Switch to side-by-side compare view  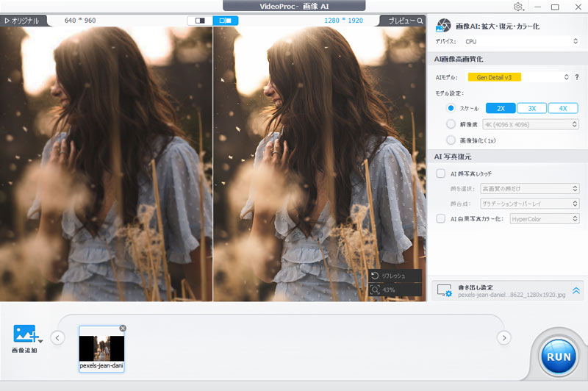[226, 21]
